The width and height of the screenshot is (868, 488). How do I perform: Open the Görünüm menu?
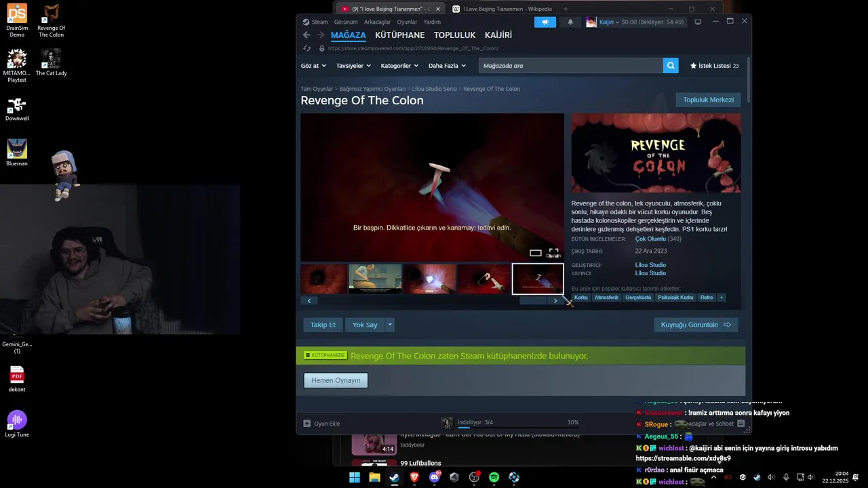click(346, 22)
